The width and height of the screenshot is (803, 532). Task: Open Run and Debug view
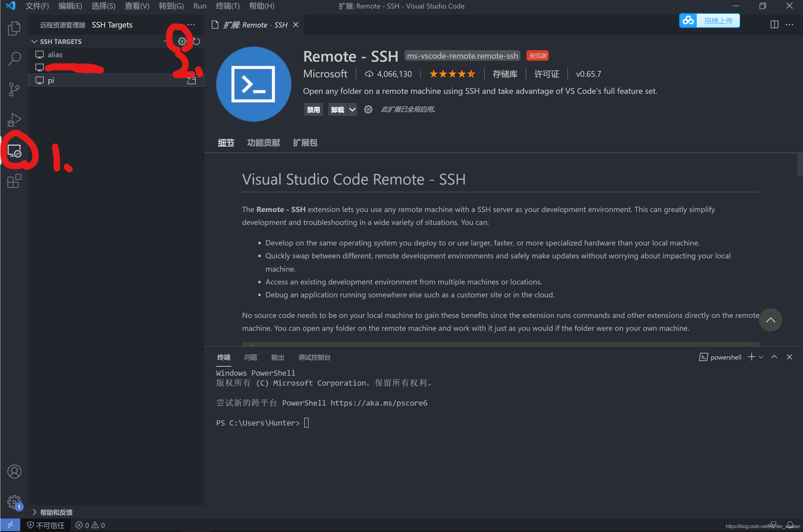coord(14,120)
